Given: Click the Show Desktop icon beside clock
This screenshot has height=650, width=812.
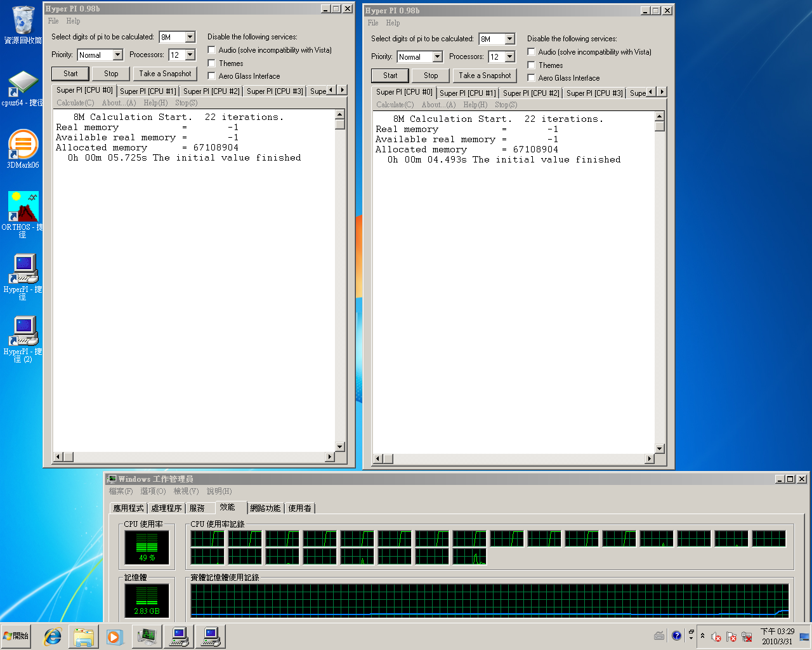Looking at the screenshot, I should tap(804, 637).
